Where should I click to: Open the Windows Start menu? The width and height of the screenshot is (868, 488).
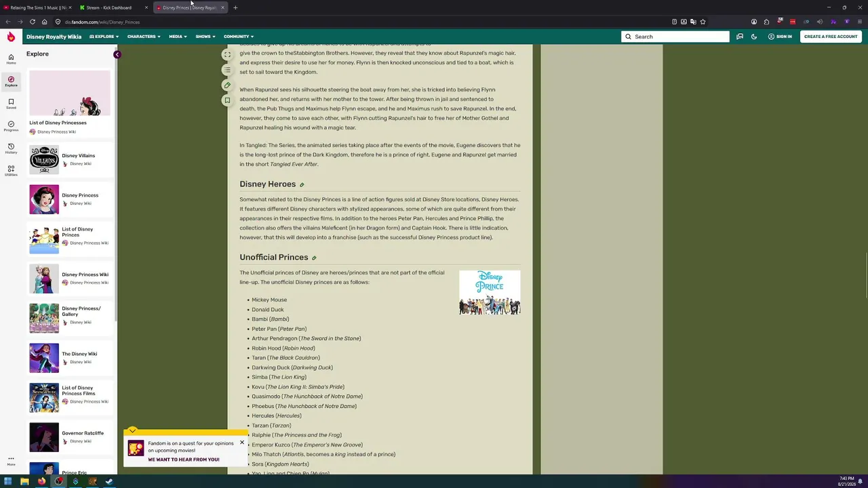(x=8, y=482)
